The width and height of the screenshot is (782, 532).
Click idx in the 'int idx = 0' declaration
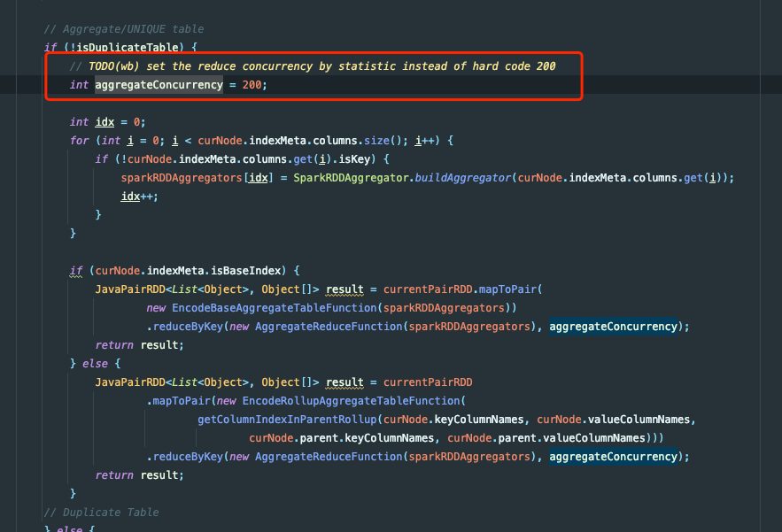tap(105, 122)
